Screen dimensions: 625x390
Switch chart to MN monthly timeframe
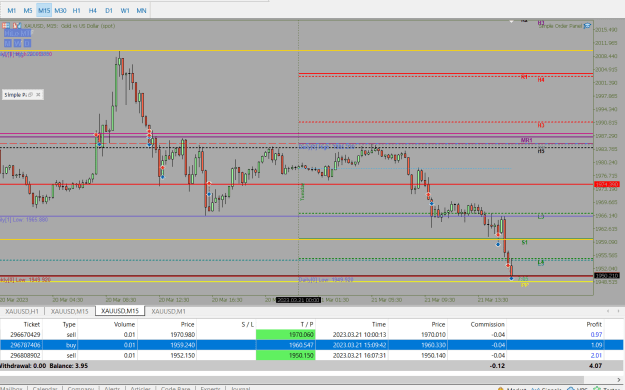point(141,10)
